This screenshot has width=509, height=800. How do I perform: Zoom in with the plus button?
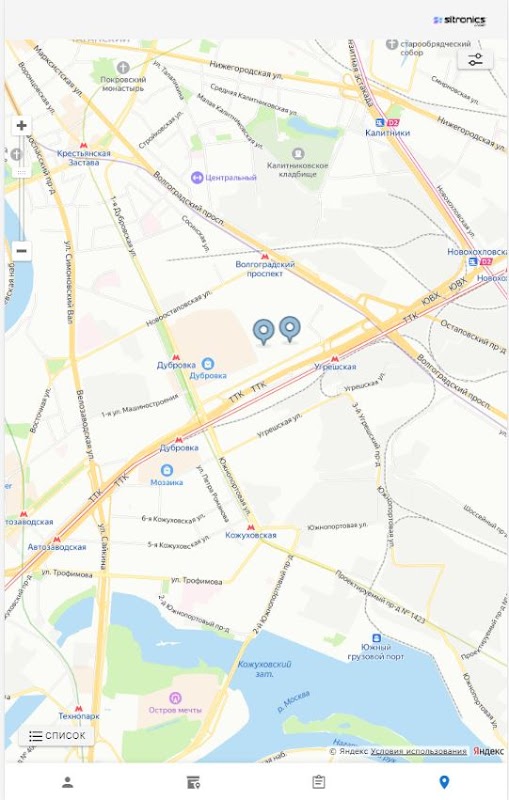(21, 126)
